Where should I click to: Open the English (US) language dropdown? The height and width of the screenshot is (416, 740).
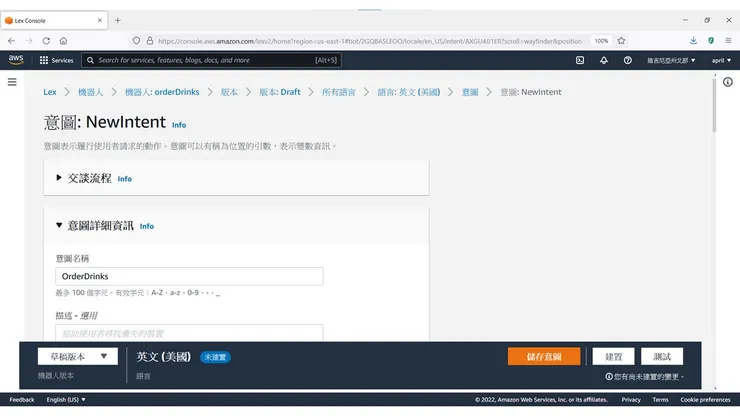[66, 399]
